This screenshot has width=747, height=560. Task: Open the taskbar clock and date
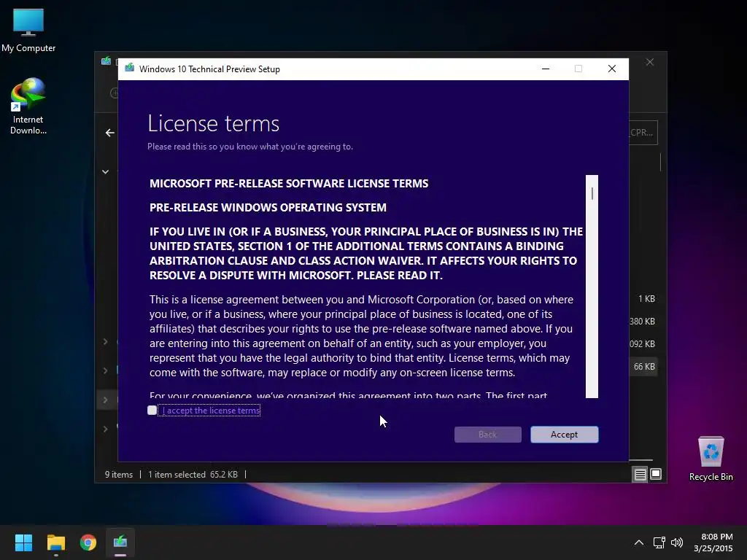[713, 542]
